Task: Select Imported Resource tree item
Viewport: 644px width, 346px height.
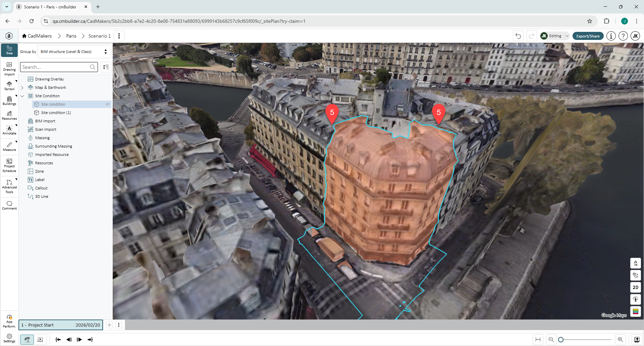Action: 52,155
